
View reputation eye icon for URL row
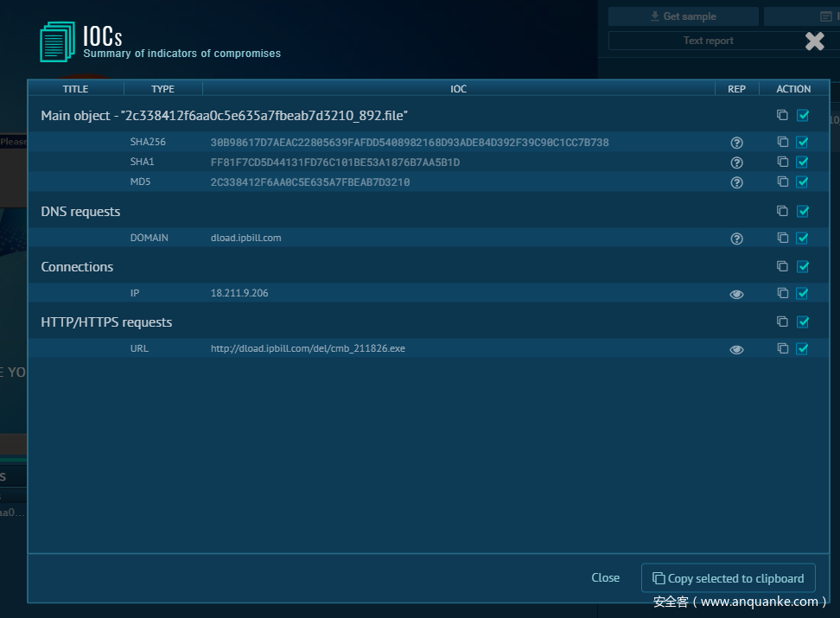(x=736, y=349)
